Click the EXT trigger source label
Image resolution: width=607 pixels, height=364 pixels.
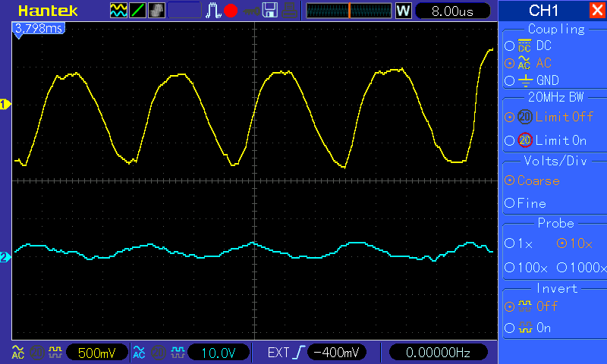pos(278,353)
